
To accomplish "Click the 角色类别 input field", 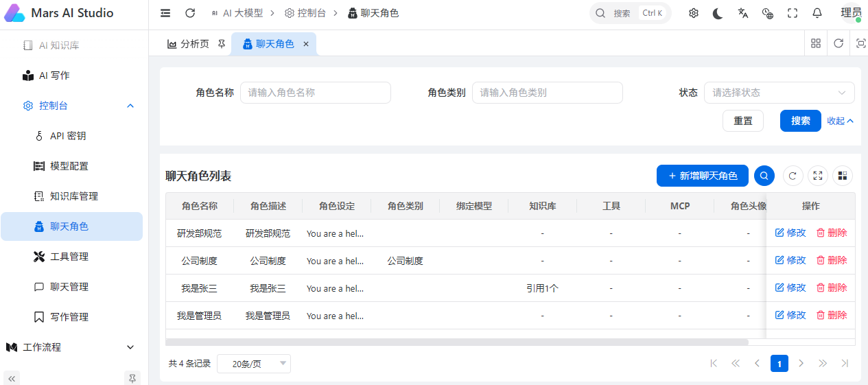I will [x=548, y=93].
